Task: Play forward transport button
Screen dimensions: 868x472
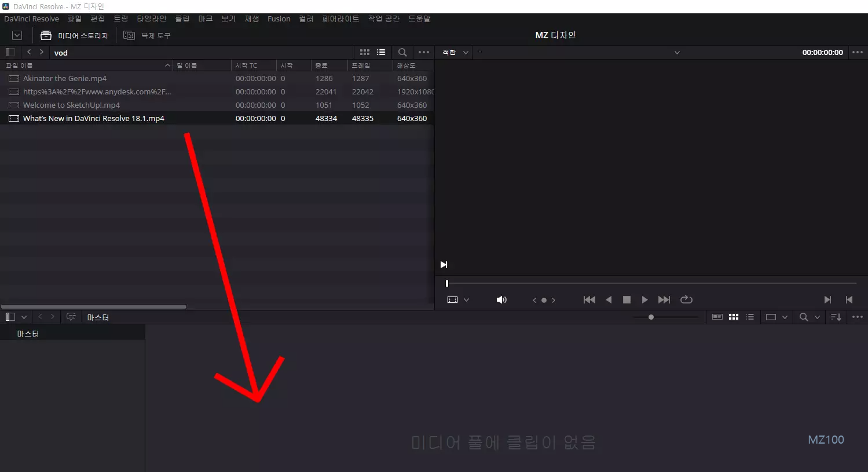Action: 644,299
